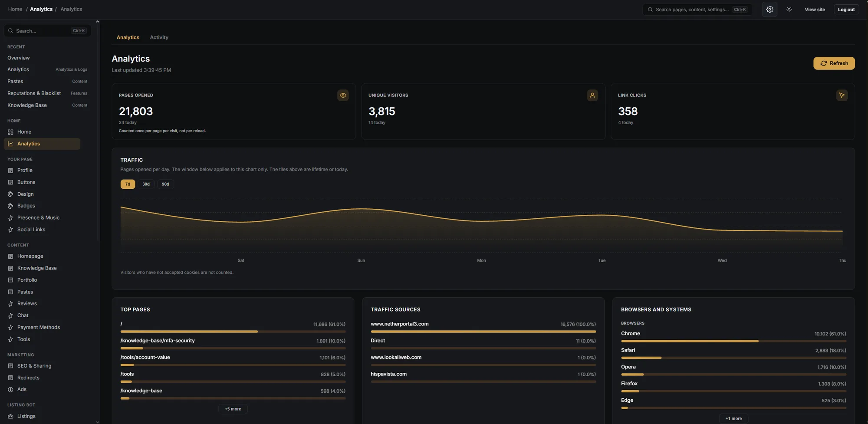
Task: Select the 7d traffic window
Action: tap(128, 184)
